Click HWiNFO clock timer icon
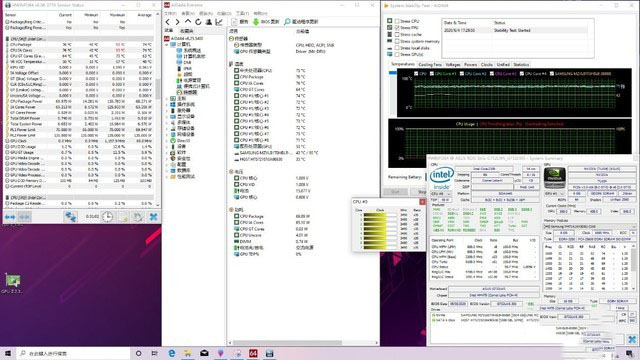This screenshot has width=640, height=360. pyautogui.click(x=107, y=217)
